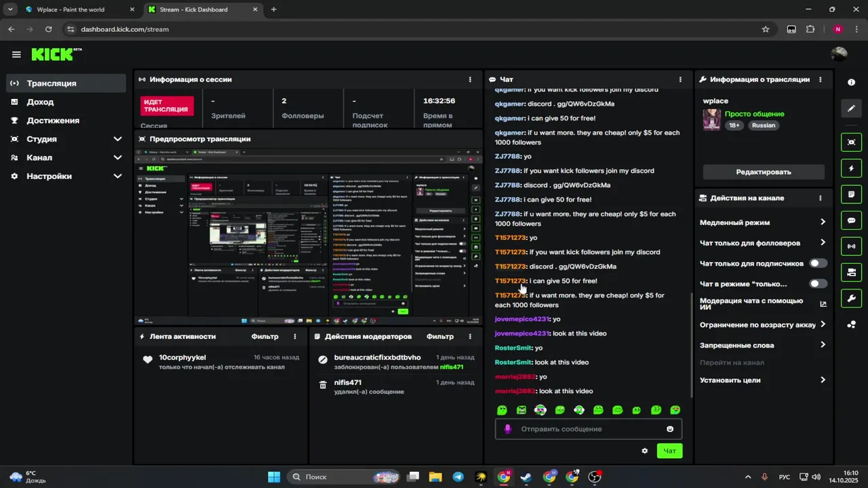Click inside the Отправить сообщение field
This screenshot has height=488, width=868.
(589, 429)
